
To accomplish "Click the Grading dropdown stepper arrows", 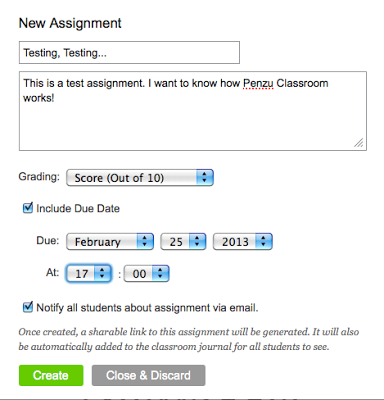I will [x=205, y=178].
